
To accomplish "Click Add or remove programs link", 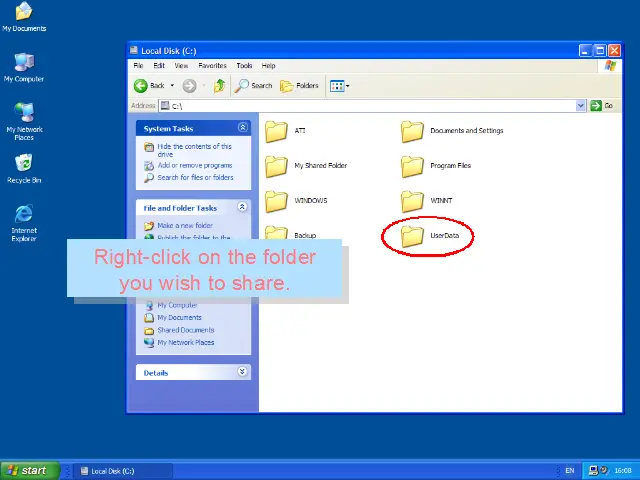I will 195,165.
